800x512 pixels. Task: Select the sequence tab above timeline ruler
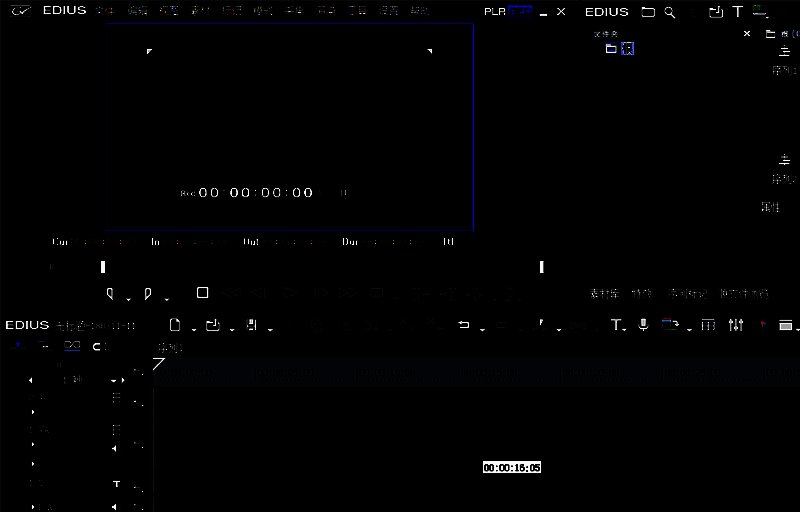click(x=170, y=348)
